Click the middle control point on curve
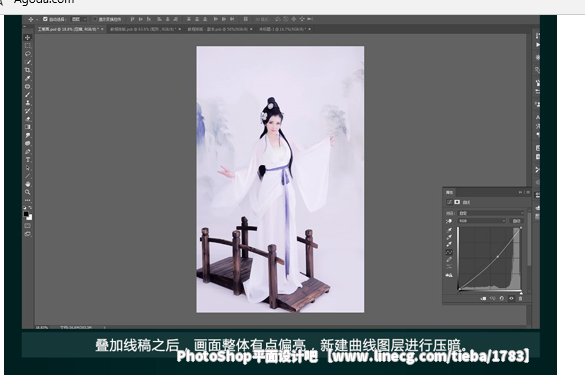 click(498, 257)
